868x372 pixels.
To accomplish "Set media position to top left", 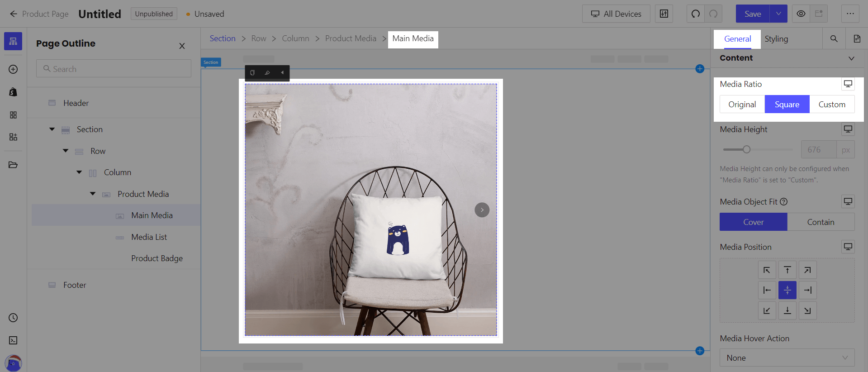I will 767,270.
